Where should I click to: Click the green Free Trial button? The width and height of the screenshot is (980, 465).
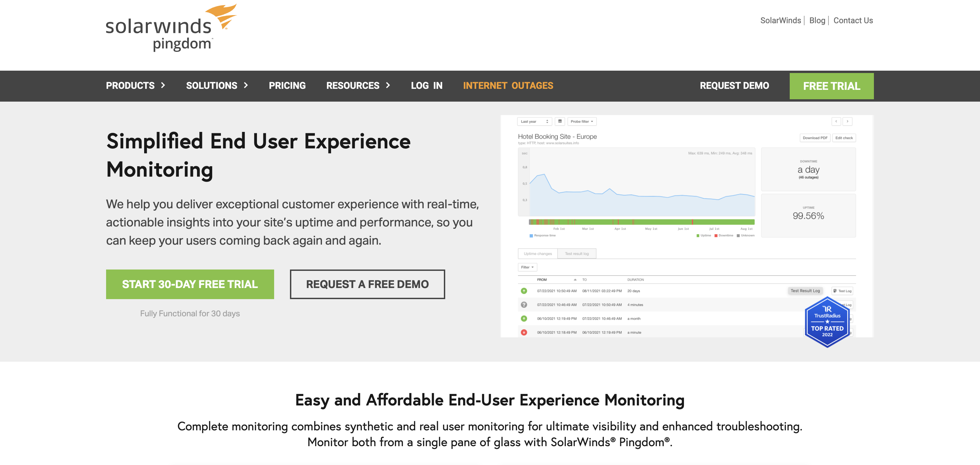click(831, 86)
